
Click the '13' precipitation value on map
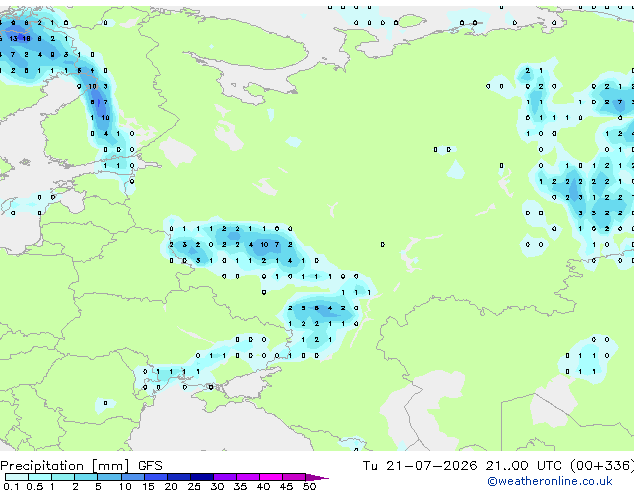tap(13, 39)
